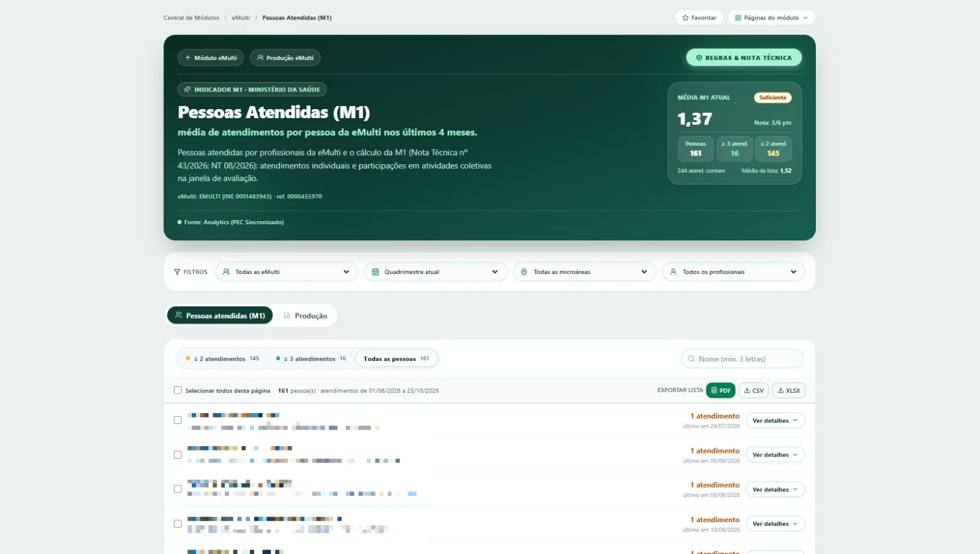Screen dimensions: 980x554
Task: Click the magnifier icon in name search
Action: tap(691, 359)
